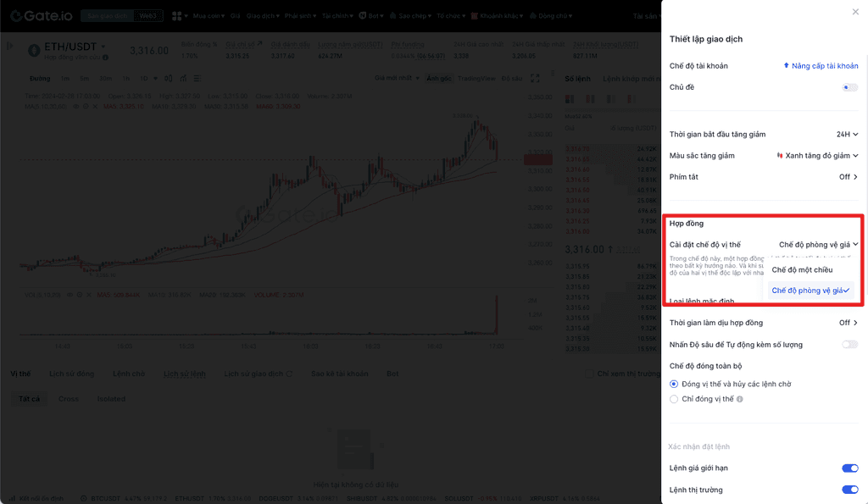The image size is (868, 504).
Task: Expand the Phím tắt Off setting
Action: point(848,177)
